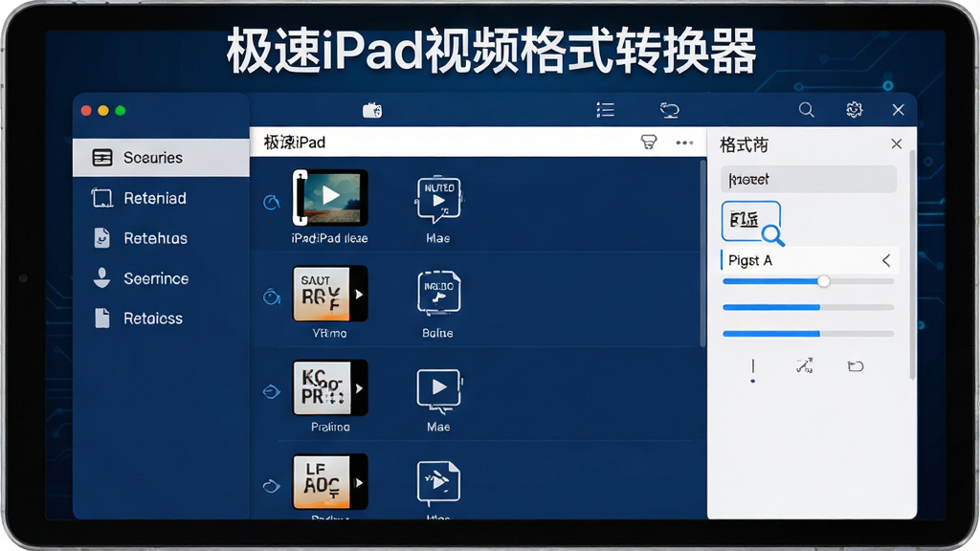Open settings with the gear icon
The height and width of the screenshot is (551, 980).
pos(854,110)
